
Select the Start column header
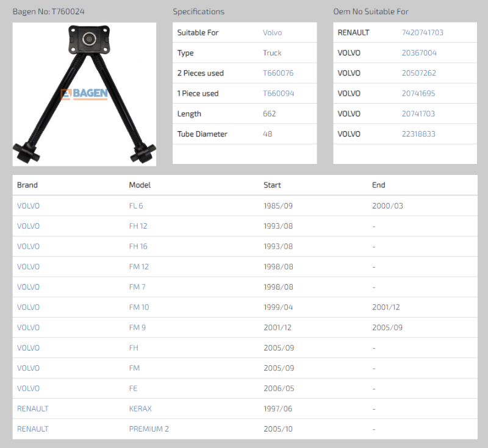[x=272, y=185]
